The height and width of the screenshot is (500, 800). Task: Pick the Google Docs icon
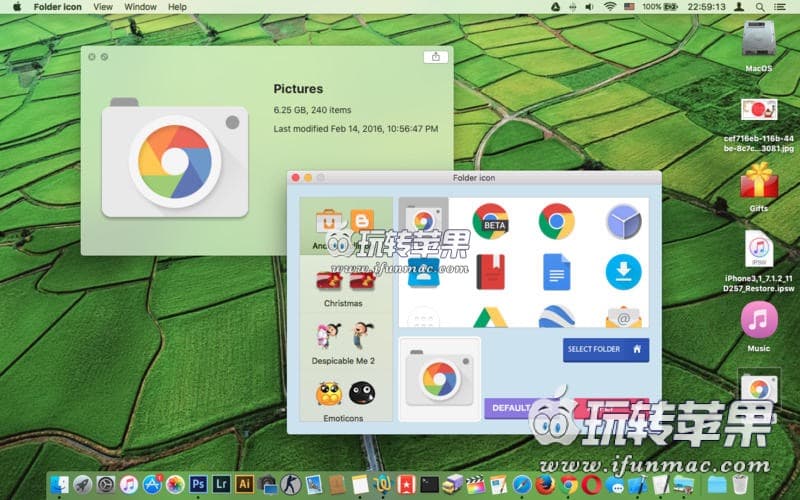coord(557,272)
